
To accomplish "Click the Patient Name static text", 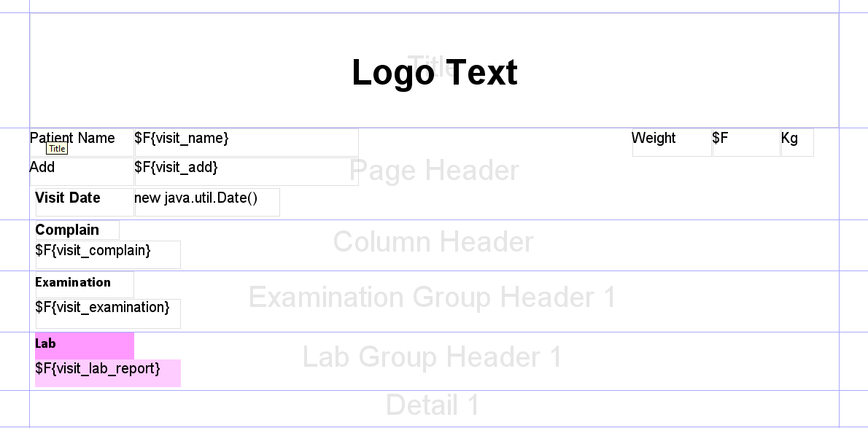I will [x=71, y=138].
